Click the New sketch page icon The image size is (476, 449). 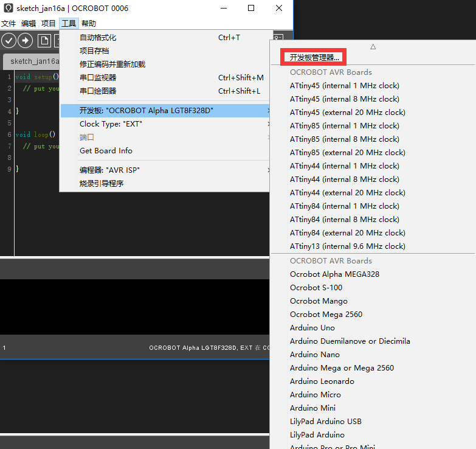pyautogui.click(x=44, y=41)
